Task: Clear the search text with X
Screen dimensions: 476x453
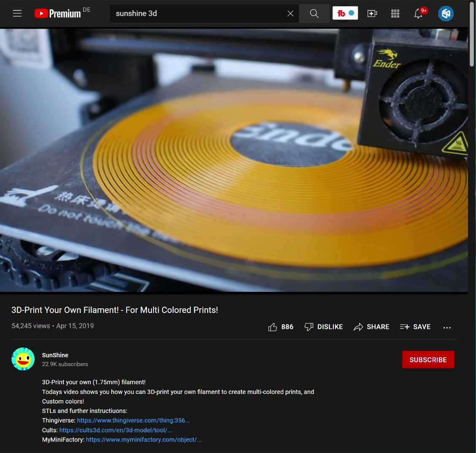Action: (x=290, y=13)
